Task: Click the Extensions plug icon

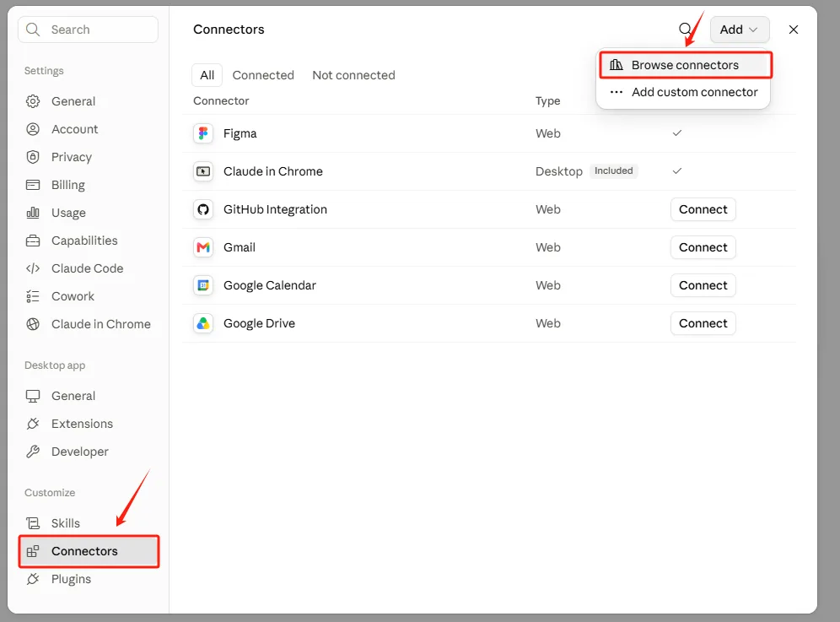Action: pos(33,425)
